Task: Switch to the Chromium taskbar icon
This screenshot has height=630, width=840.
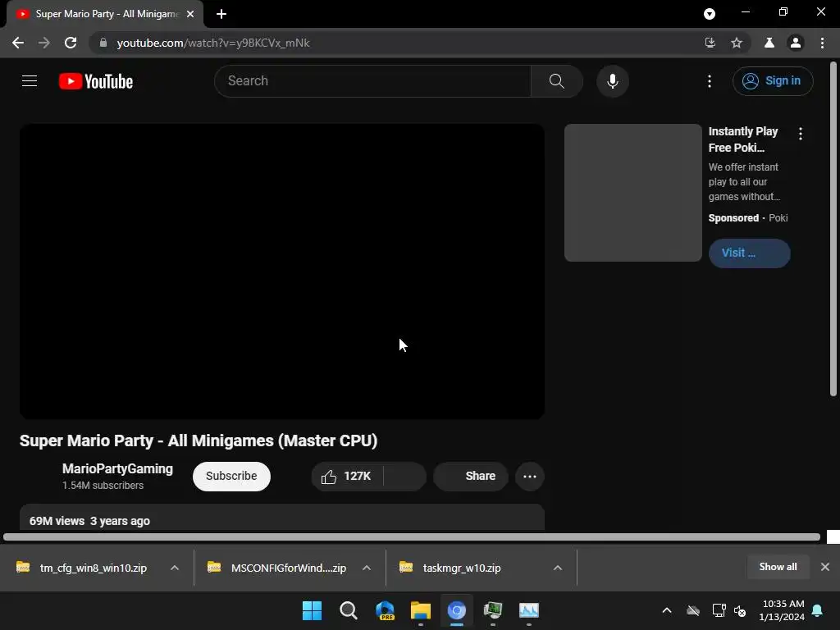Action: click(456, 610)
